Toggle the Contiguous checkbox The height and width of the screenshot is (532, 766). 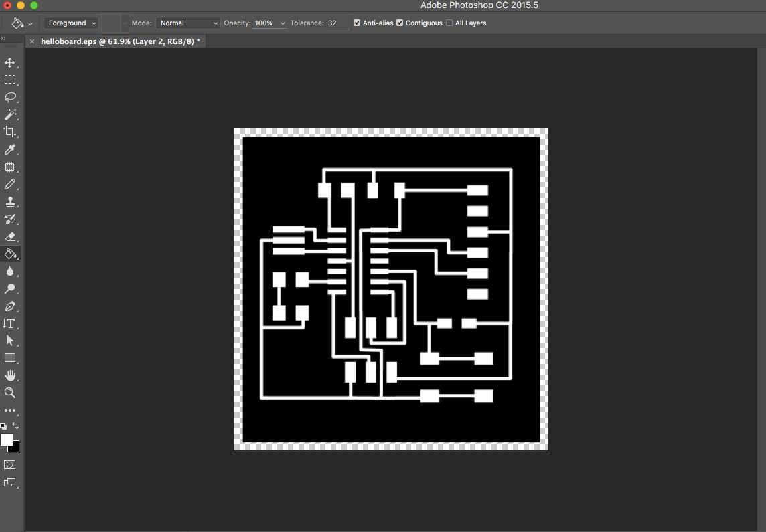[x=400, y=23]
